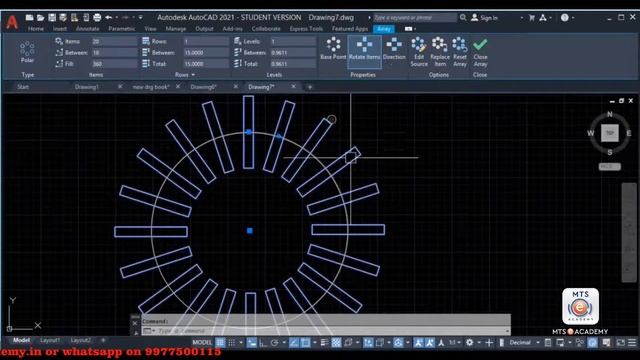Image resolution: width=640 pixels, height=360 pixels.
Task: Click the Fill angle input field
Action: coord(114,64)
